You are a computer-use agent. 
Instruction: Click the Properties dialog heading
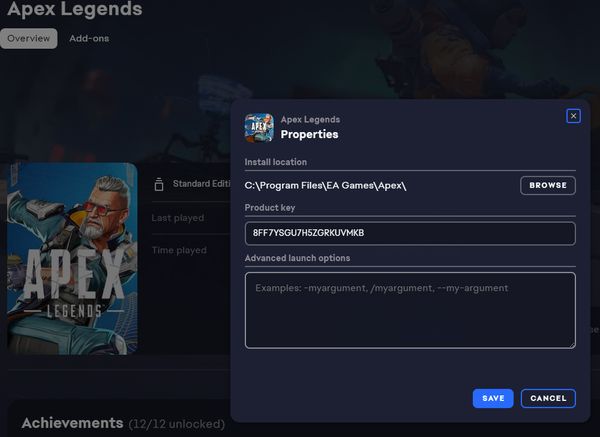tap(309, 134)
